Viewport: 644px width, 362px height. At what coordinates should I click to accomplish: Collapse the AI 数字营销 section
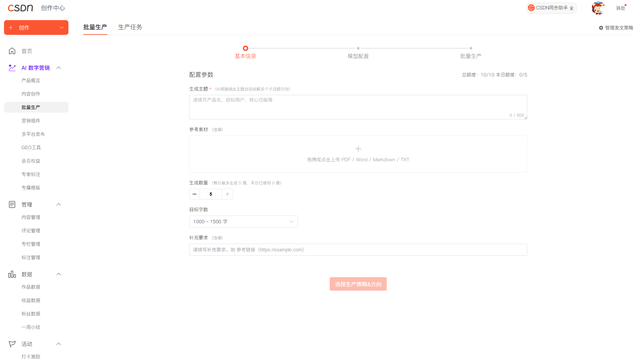[x=59, y=68]
